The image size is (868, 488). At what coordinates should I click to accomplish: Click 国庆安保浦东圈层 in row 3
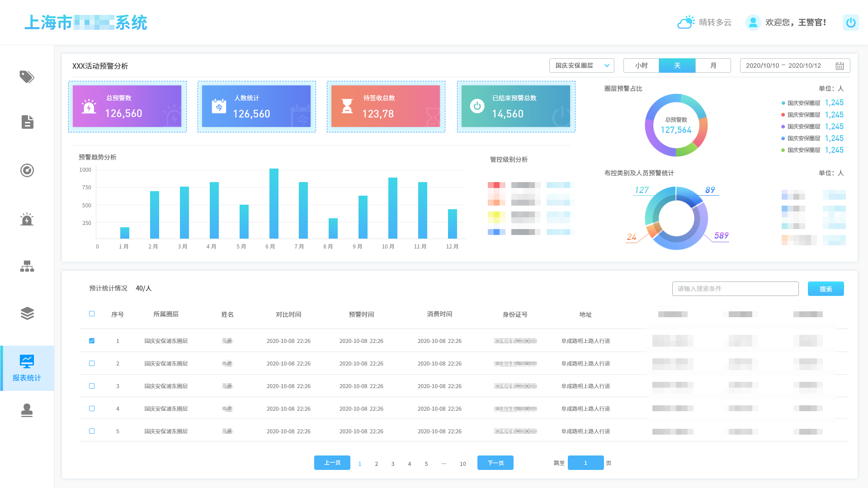pos(166,386)
